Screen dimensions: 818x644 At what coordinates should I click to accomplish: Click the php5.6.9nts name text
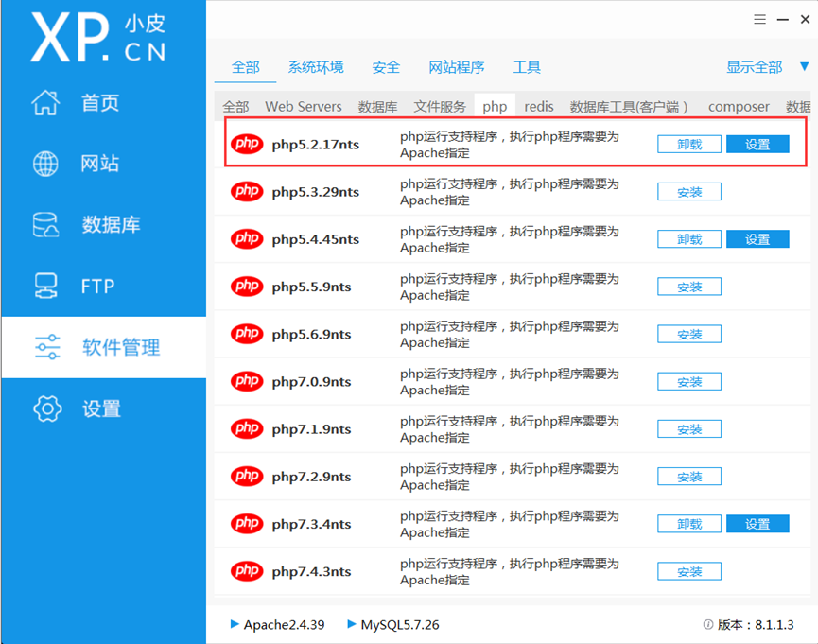pos(311,335)
